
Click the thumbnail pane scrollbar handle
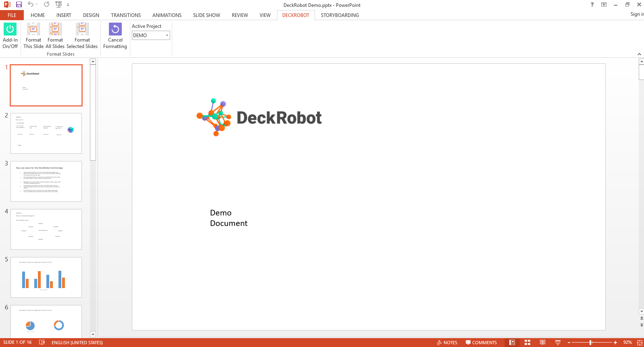point(93,113)
